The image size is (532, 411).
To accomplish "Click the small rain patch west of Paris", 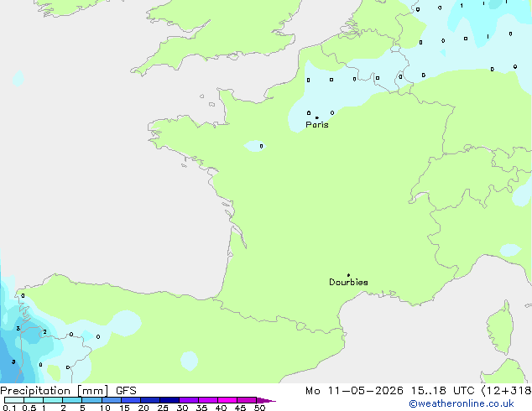I will (x=254, y=146).
